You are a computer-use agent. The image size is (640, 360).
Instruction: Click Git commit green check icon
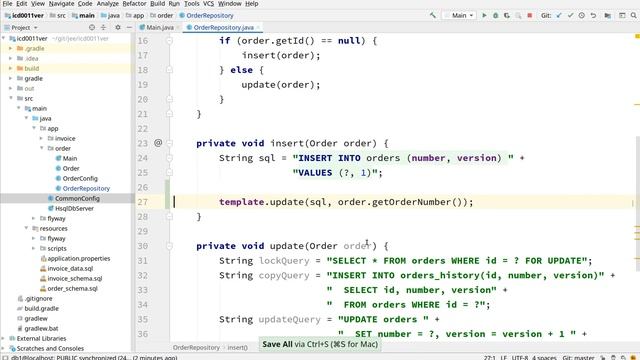pyautogui.click(x=570, y=16)
